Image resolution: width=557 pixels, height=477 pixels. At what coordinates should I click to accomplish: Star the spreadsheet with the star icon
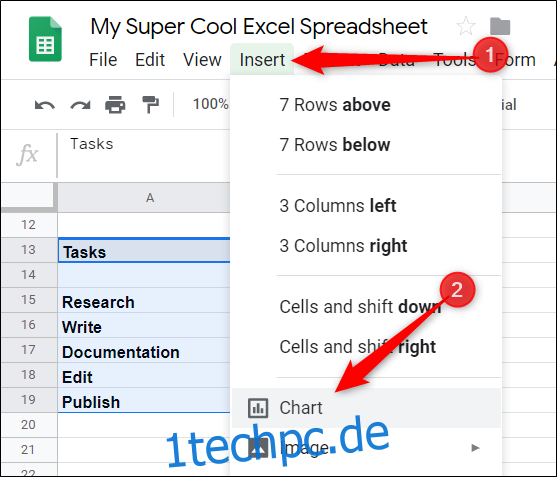(x=465, y=26)
